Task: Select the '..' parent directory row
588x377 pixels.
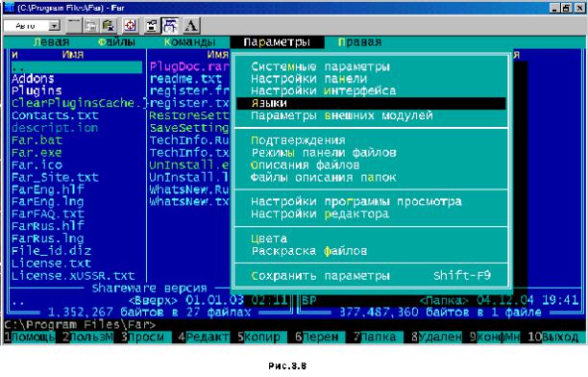Action: pyautogui.click(x=77, y=67)
